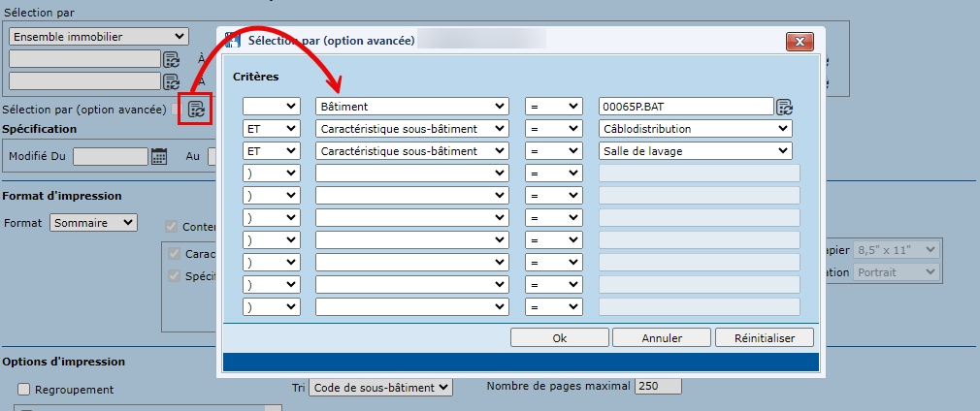Click the Ok button
This screenshot has width=980, height=411.
click(559, 338)
